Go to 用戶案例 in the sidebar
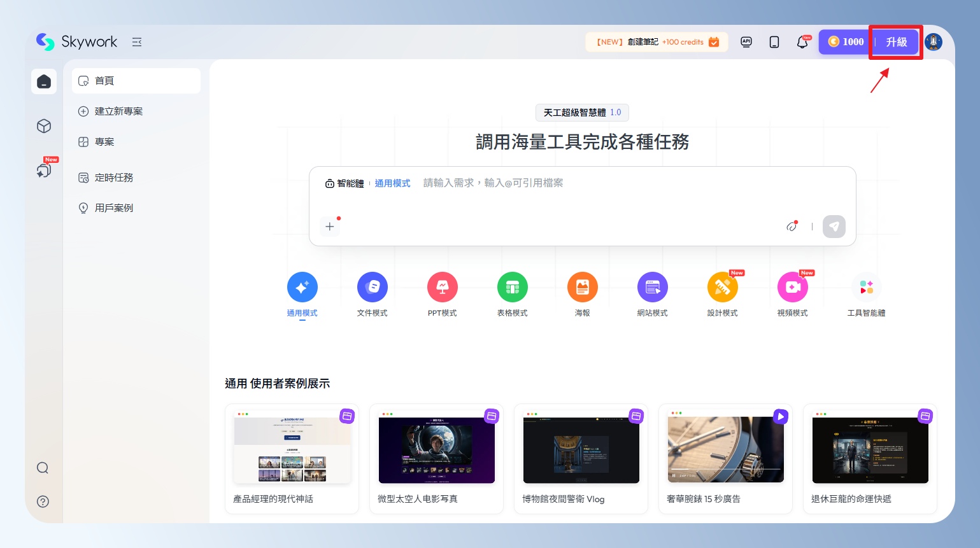Viewport: 980px width, 548px height. [114, 208]
